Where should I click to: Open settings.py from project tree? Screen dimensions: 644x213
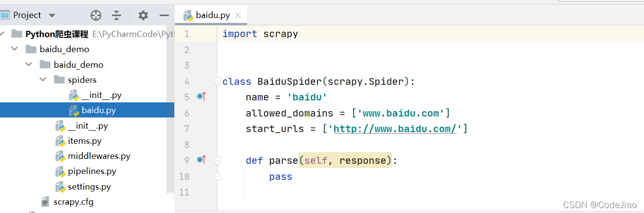89,187
